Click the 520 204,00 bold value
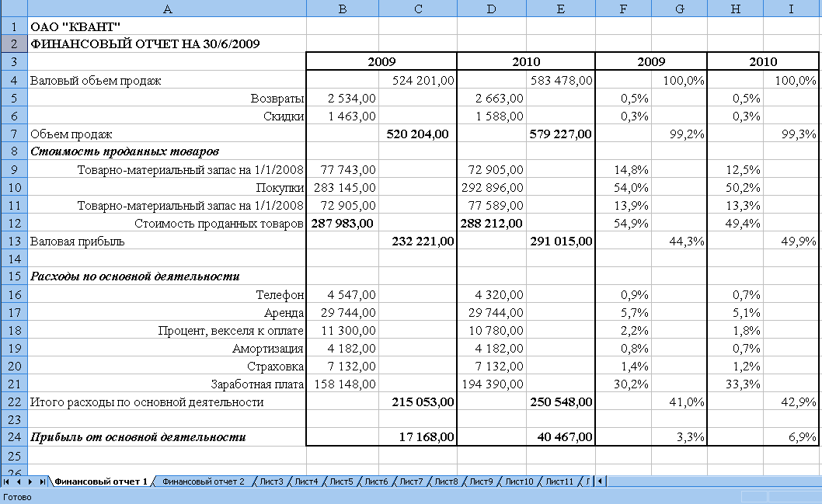The width and height of the screenshot is (822, 504). tap(418, 134)
